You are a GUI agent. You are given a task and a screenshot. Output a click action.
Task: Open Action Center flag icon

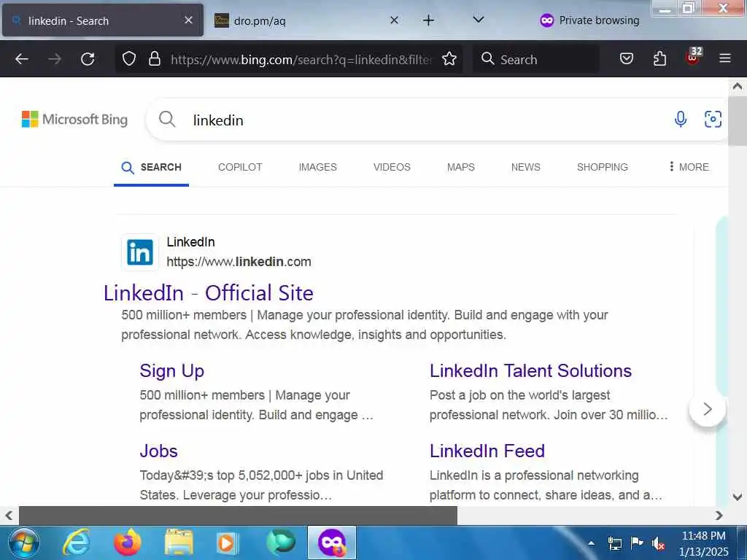pos(636,542)
